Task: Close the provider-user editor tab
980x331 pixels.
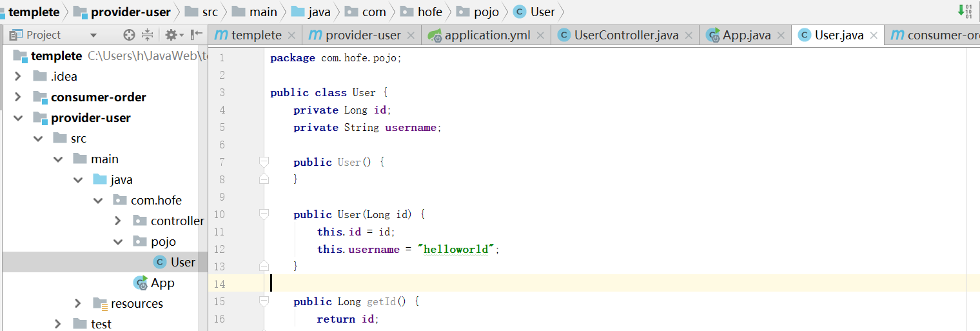Action: click(411, 35)
